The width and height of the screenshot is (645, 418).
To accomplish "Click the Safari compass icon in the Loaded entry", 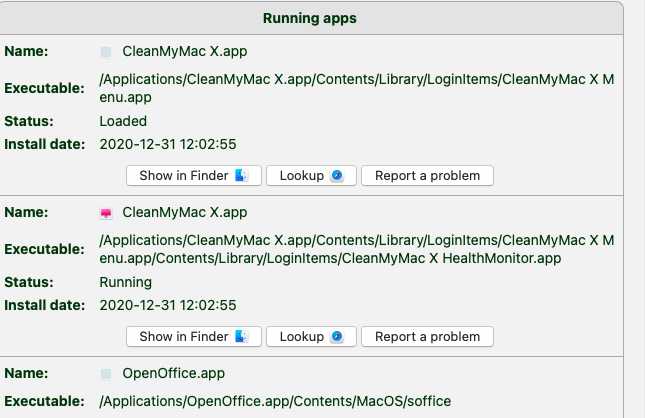I will [337, 175].
